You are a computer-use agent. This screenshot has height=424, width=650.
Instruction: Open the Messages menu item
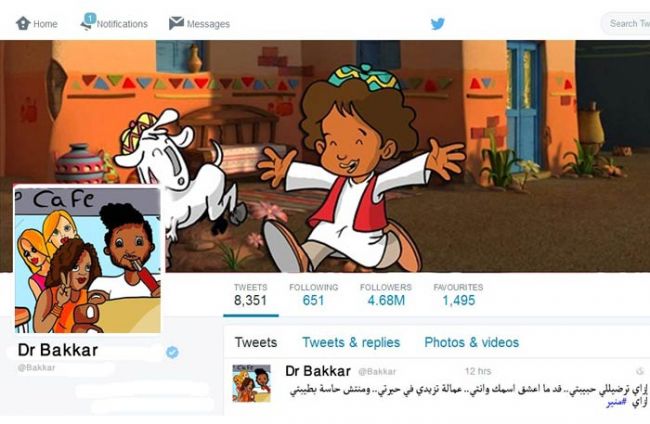(x=199, y=24)
